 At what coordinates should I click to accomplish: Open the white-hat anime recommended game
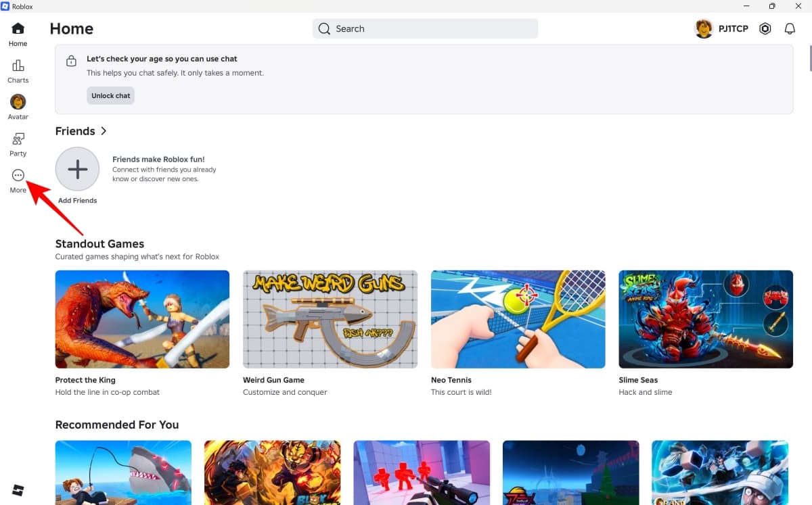(720, 473)
